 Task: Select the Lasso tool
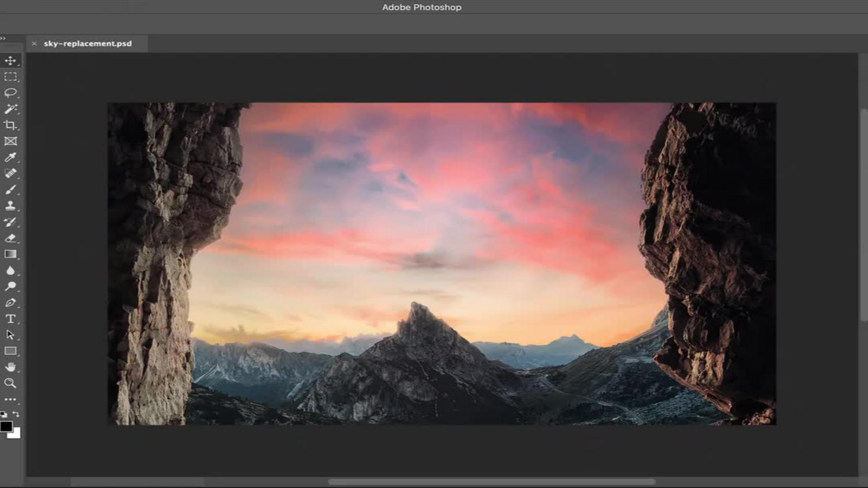click(x=10, y=93)
